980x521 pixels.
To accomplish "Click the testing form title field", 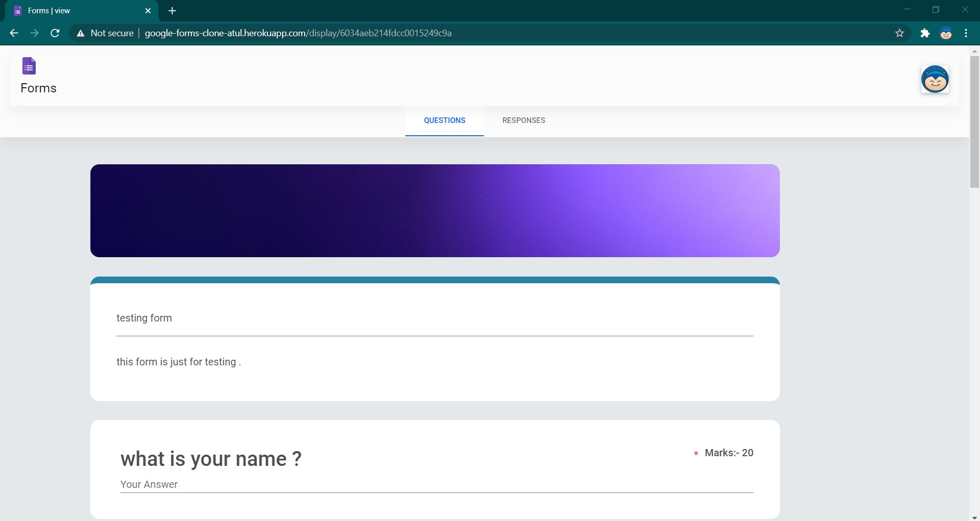I will pyautogui.click(x=434, y=318).
